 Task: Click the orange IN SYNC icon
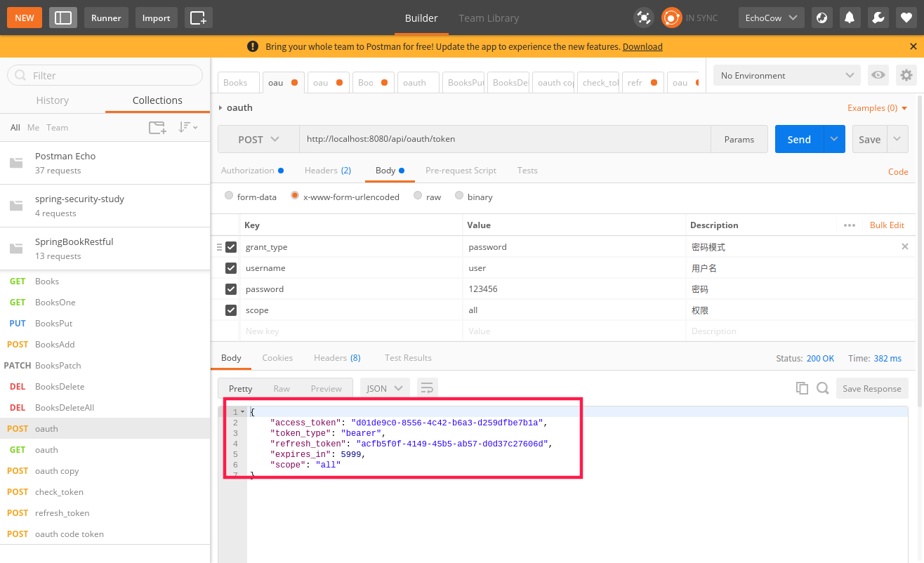coord(672,18)
